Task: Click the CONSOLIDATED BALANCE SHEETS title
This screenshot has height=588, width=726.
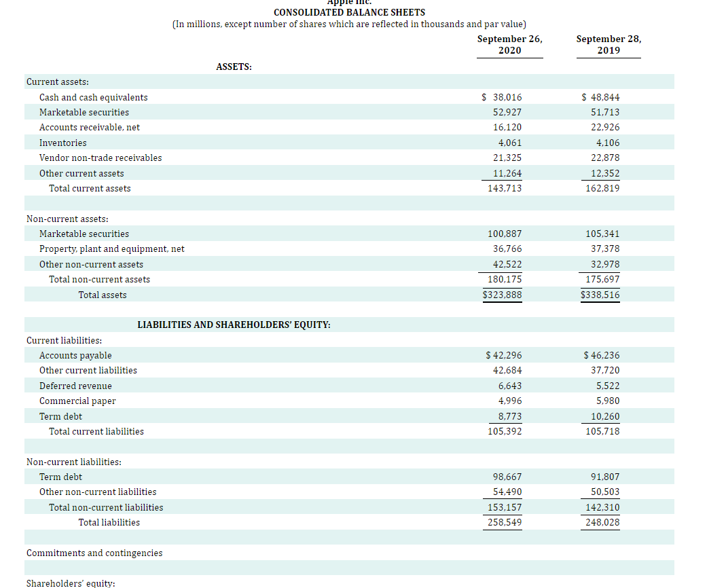Action: tap(349, 12)
